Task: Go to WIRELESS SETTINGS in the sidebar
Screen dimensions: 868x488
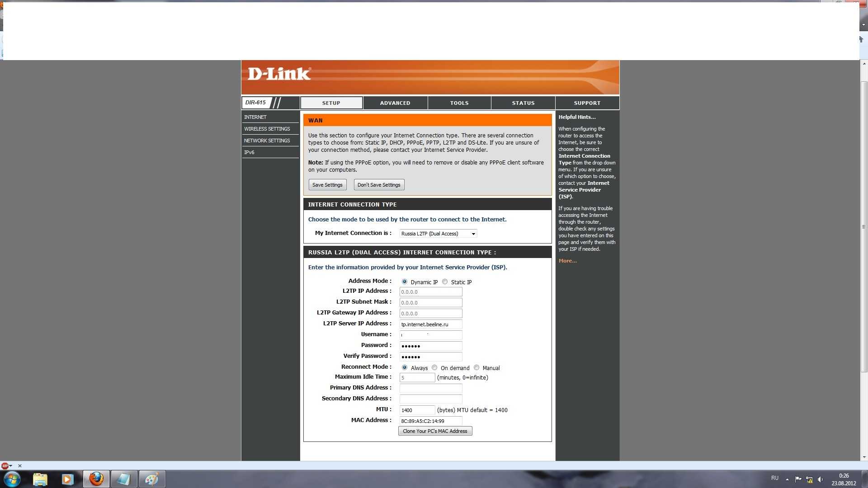Action: click(270, 129)
